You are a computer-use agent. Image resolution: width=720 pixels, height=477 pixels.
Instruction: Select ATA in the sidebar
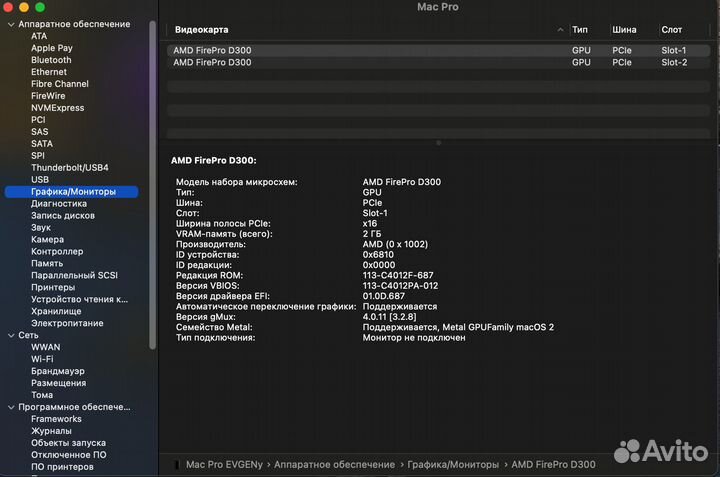39,36
